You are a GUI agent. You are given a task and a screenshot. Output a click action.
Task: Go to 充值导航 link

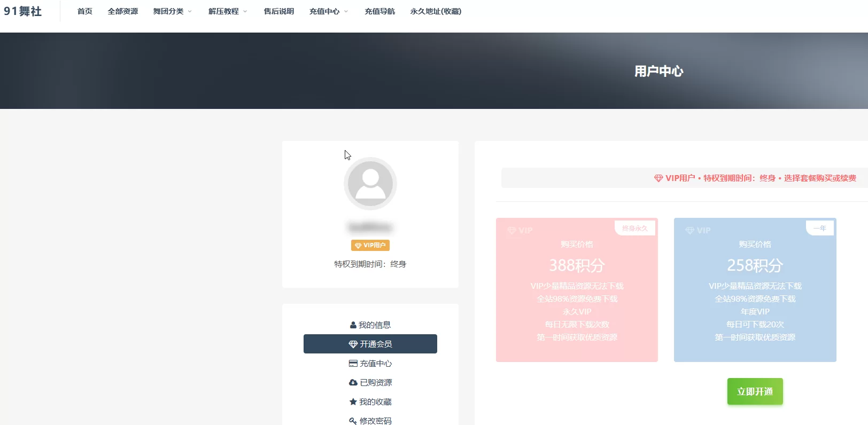click(380, 11)
